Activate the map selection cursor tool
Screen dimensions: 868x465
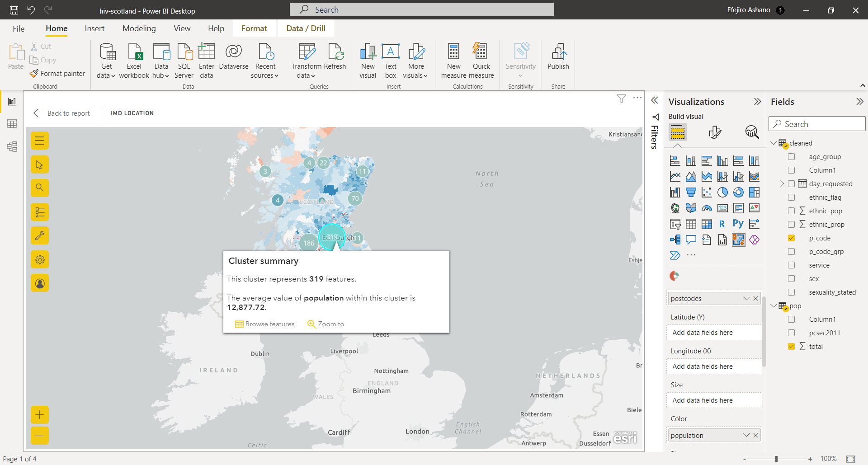40,164
